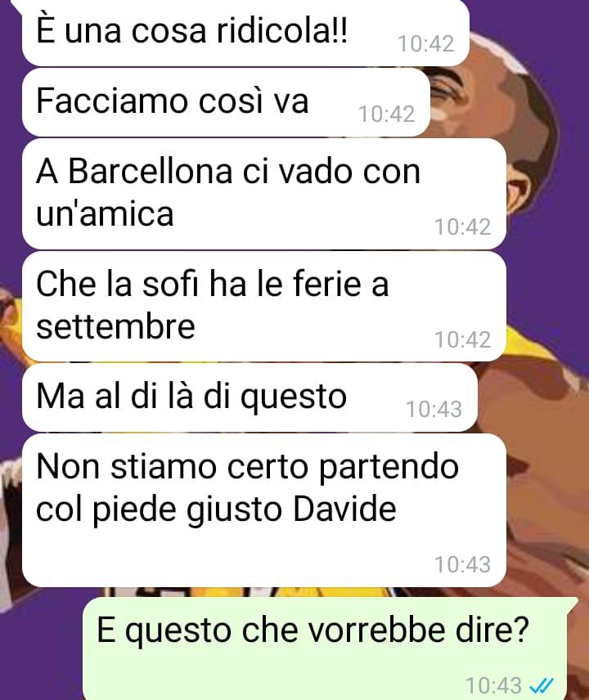Click the word "settembre" in the message
The height and width of the screenshot is (700, 589).
115,326
